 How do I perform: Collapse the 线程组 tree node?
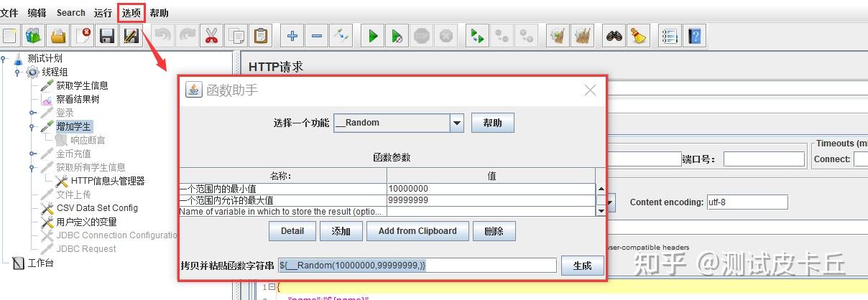click(18, 72)
